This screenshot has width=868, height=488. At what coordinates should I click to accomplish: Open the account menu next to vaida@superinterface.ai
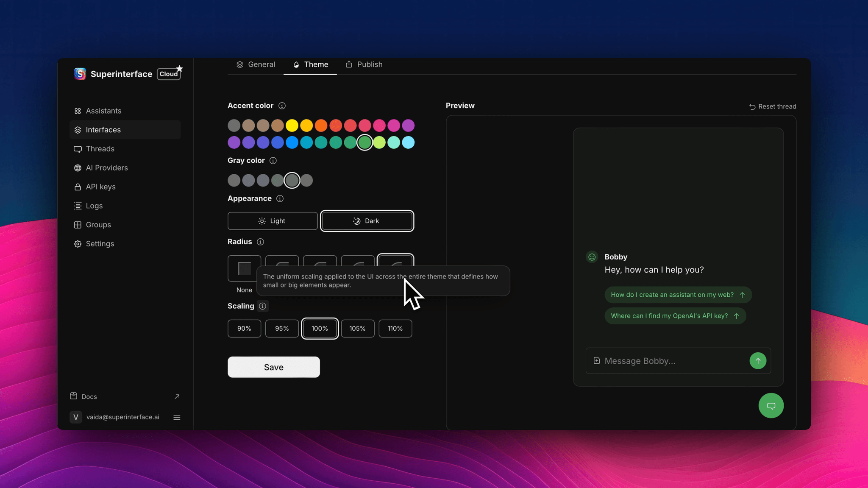coord(177,417)
